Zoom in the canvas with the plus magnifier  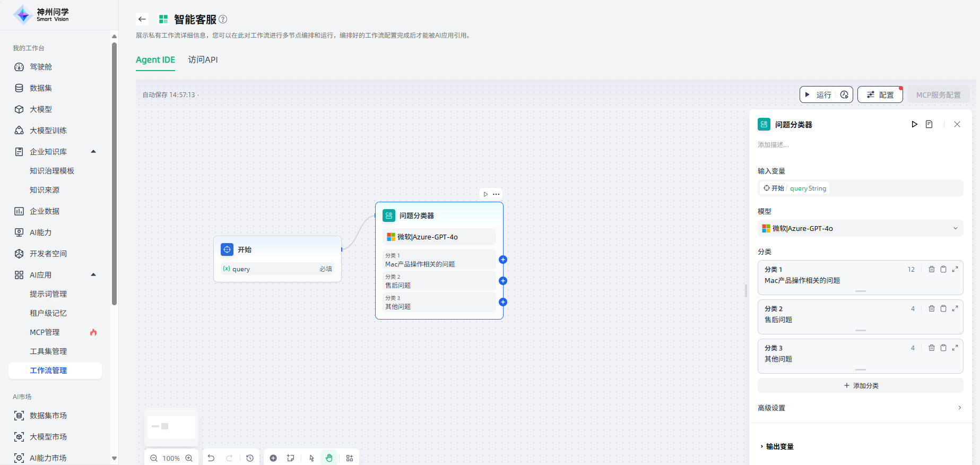pyautogui.click(x=189, y=458)
